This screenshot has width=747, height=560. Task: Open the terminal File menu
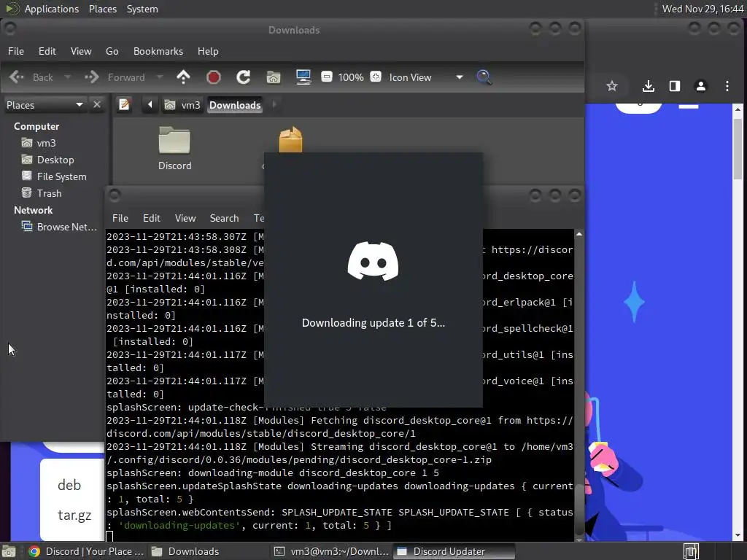120,218
